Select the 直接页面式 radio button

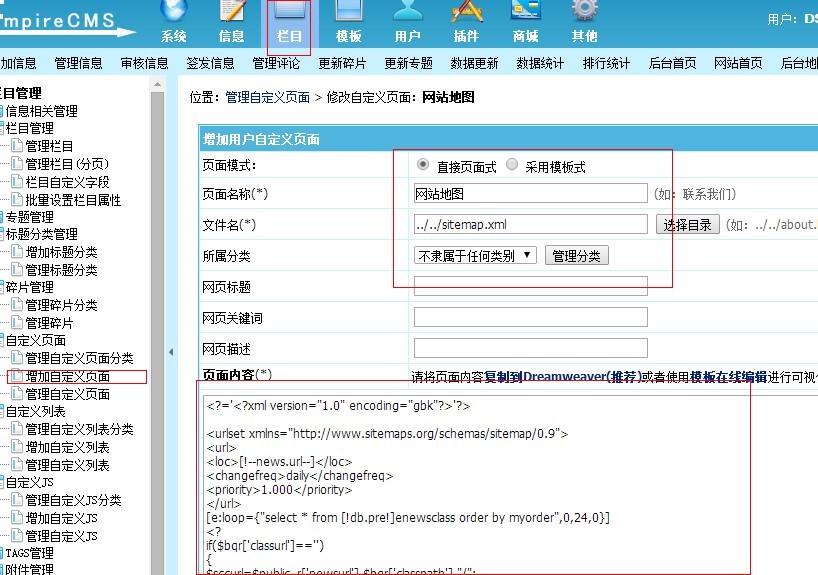tap(423, 165)
